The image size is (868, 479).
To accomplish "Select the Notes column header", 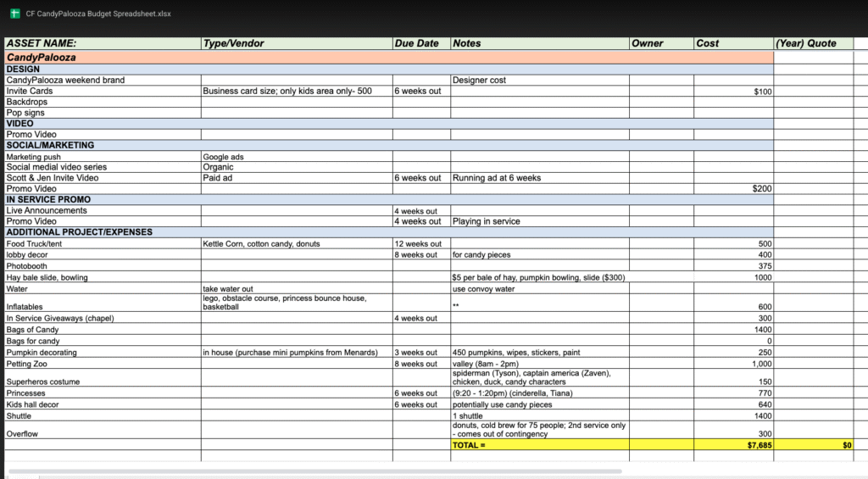I will [x=540, y=43].
